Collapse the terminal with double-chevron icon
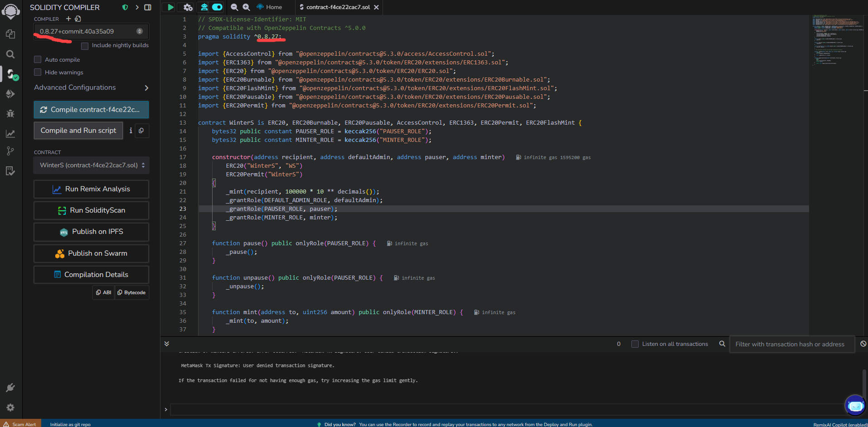This screenshot has height=427, width=868. point(167,344)
